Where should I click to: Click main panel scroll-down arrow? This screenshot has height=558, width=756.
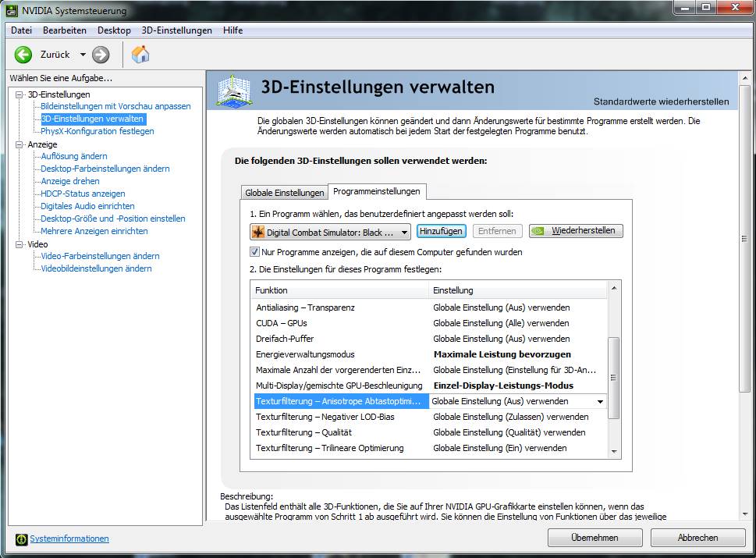pyautogui.click(x=745, y=514)
